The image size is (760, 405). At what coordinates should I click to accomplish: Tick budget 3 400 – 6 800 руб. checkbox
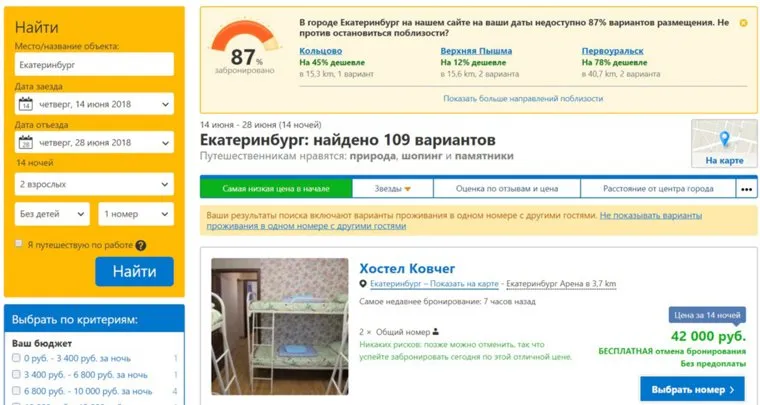point(16,374)
